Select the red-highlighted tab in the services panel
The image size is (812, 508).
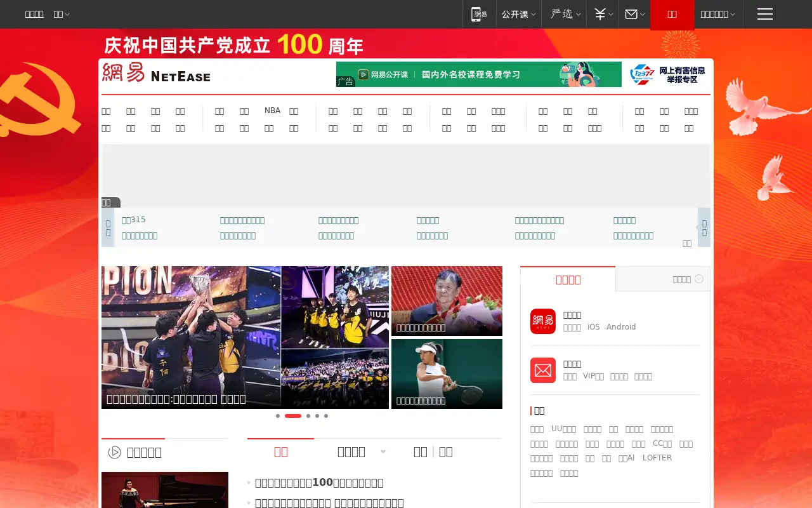coord(568,279)
